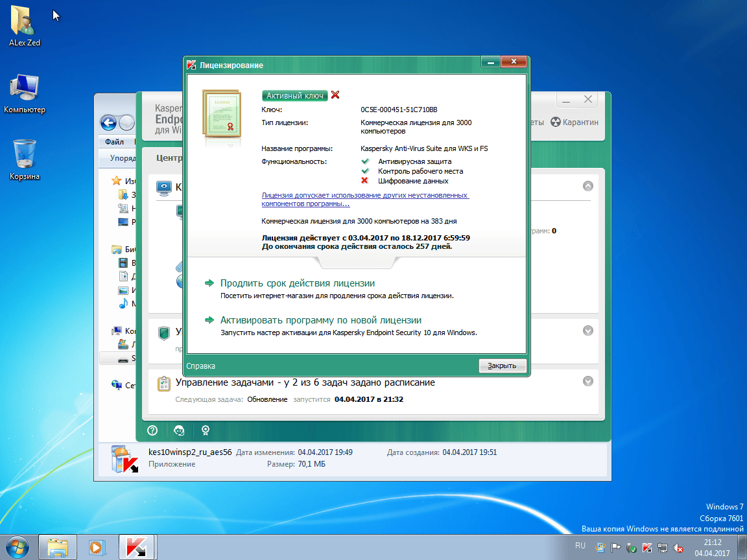
Task: Click the Обновление next task value
Action: (267, 399)
